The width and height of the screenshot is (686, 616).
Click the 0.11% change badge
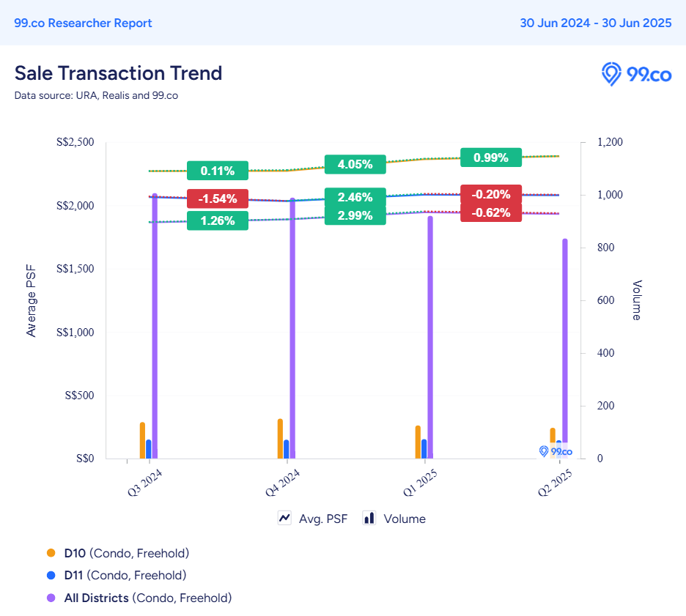[x=218, y=171]
